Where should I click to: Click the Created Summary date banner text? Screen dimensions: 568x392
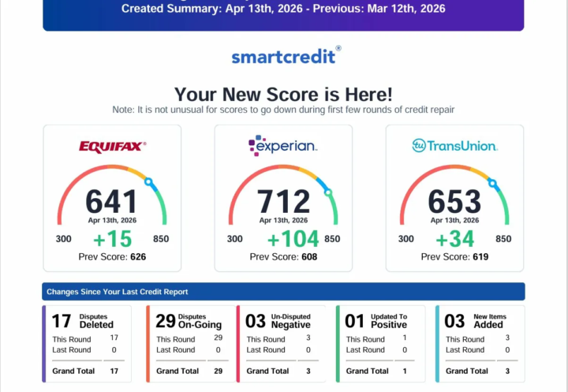(283, 9)
